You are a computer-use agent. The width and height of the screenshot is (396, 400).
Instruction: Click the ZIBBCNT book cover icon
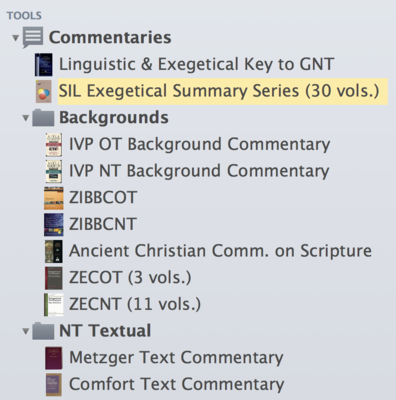tap(53, 224)
